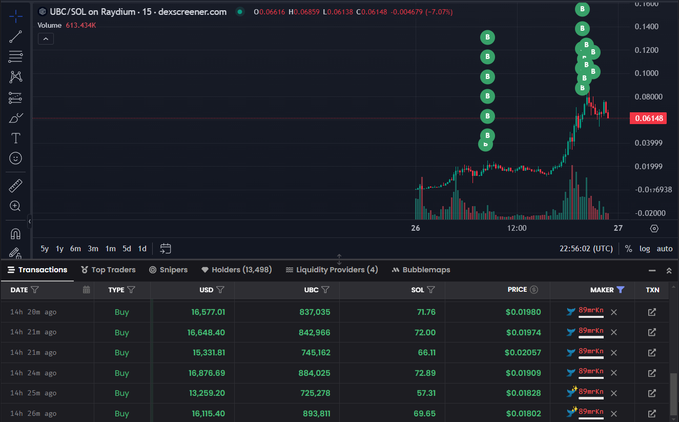This screenshot has width=679, height=422.
Task: Open the TYPE column filter
Action: (x=131, y=290)
